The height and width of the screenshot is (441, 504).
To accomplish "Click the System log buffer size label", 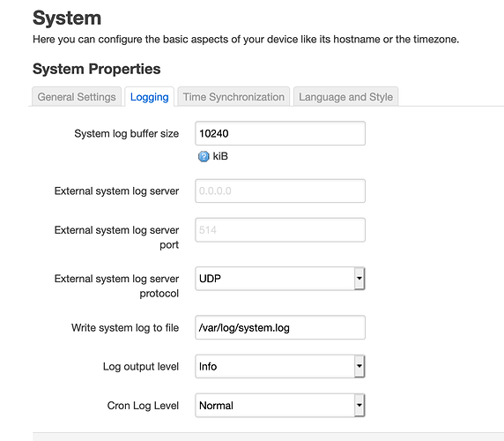I will click(127, 133).
